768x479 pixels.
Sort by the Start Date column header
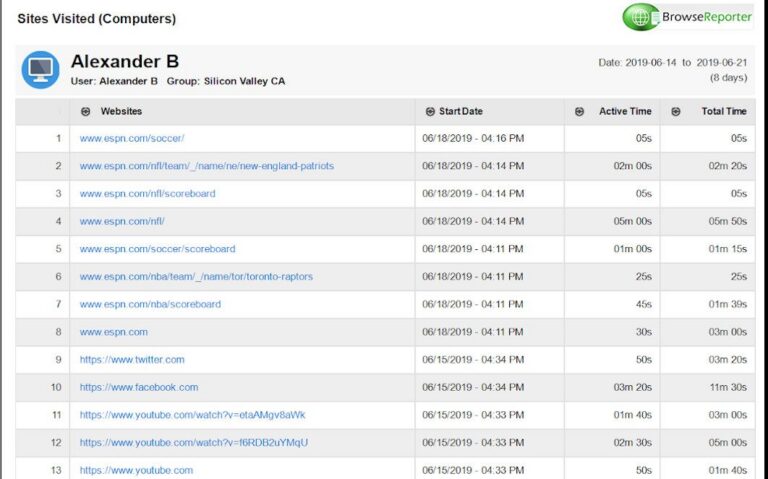coord(461,112)
